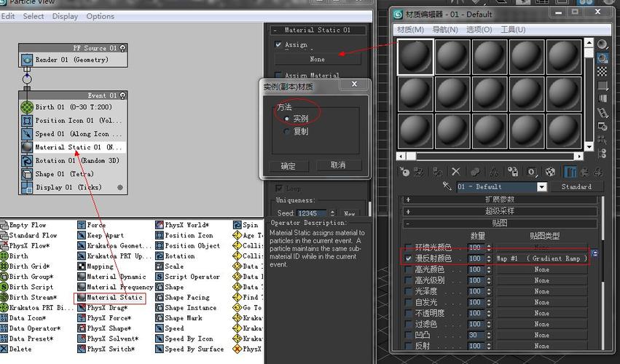Viewport: 620px width, 364px height.
Task: Select the first material sample sphere
Action: click(x=415, y=57)
